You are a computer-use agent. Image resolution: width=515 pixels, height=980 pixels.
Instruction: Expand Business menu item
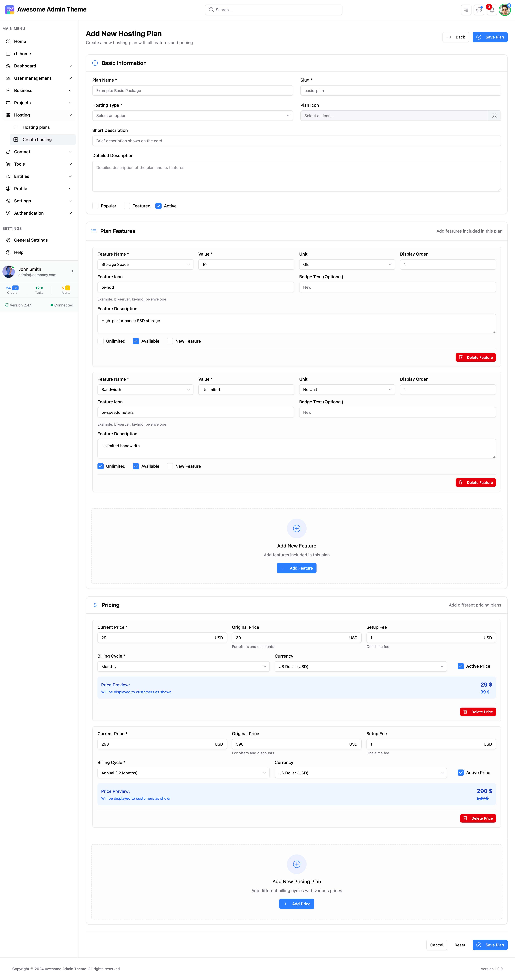39,91
